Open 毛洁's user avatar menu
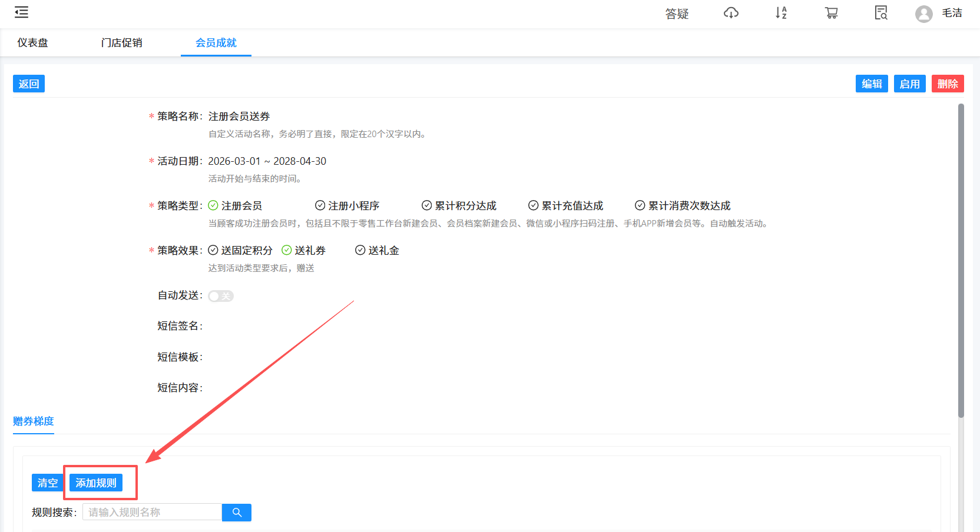The width and height of the screenshot is (980, 532). tap(923, 14)
